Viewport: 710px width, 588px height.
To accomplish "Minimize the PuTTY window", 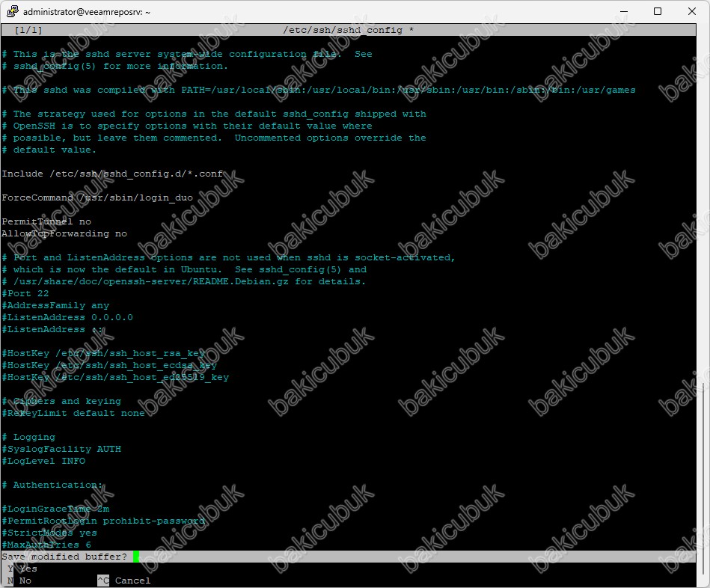I will [624, 11].
